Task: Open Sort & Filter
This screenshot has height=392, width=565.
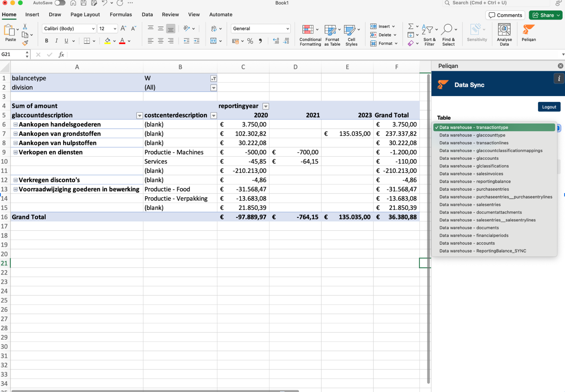Action: [x=429, y=35]
